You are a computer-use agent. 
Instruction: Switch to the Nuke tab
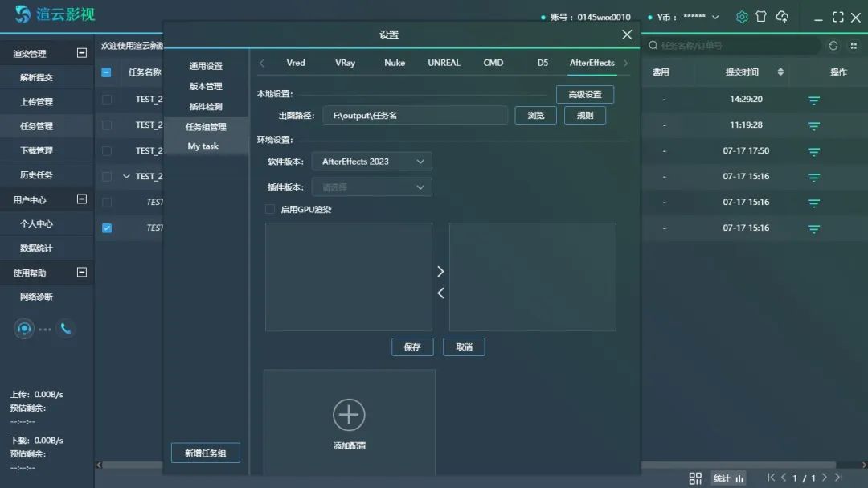pyautogui.click(x=395, y=63)
